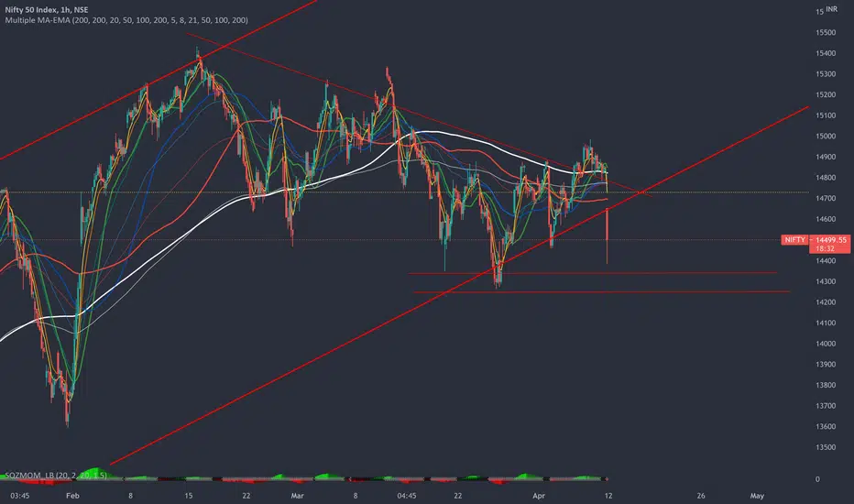The height and width of the screenshot is (504, 854).
Task: Click the 0 label on momentum pane axis
Action: tap(817, 479)
